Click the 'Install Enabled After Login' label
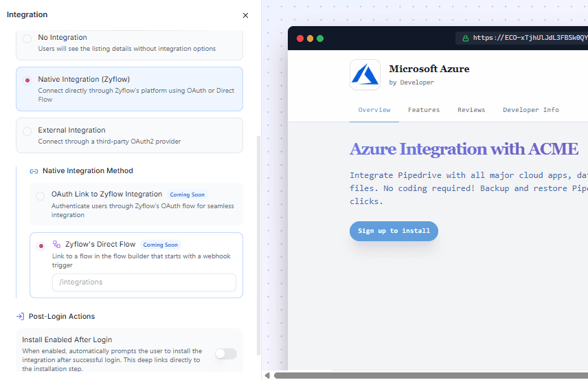This screenshot has height=380, width=588. [x=67, y=340]
